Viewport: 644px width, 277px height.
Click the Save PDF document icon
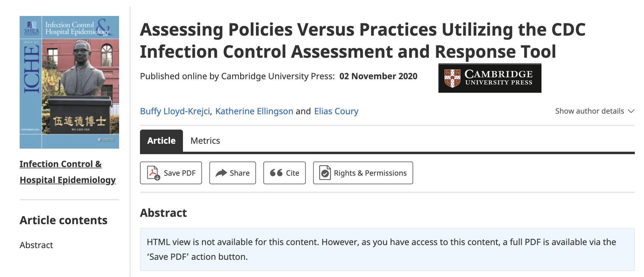153,173
